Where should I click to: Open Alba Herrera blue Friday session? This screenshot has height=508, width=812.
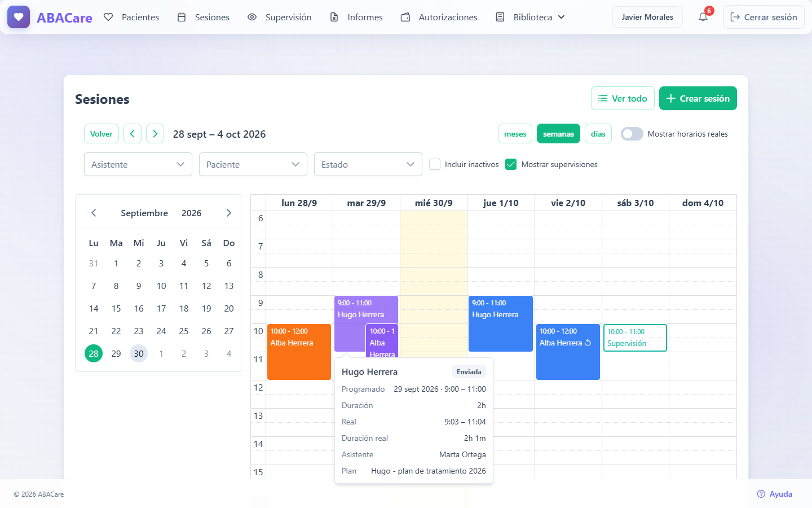pos(568,352)
